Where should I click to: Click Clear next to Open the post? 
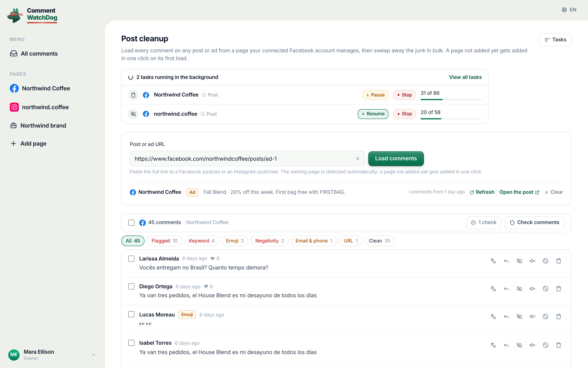tap(554, 192)
